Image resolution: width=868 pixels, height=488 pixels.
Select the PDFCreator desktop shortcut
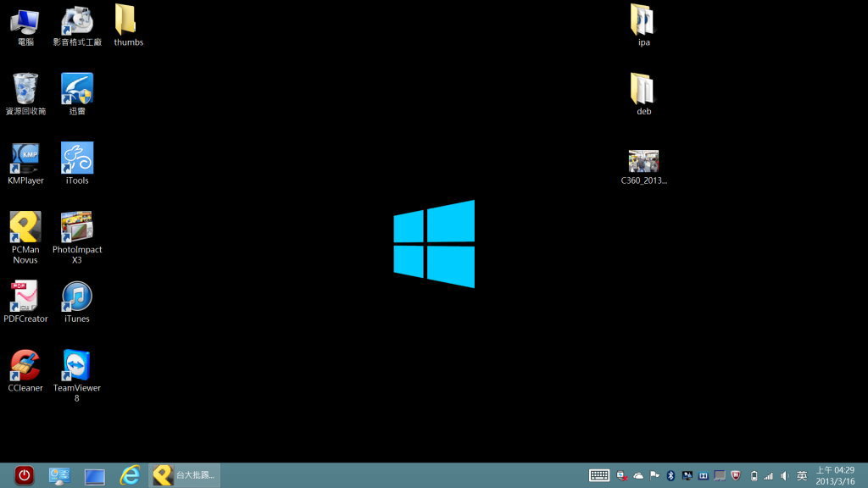click(x=25, y=302)
